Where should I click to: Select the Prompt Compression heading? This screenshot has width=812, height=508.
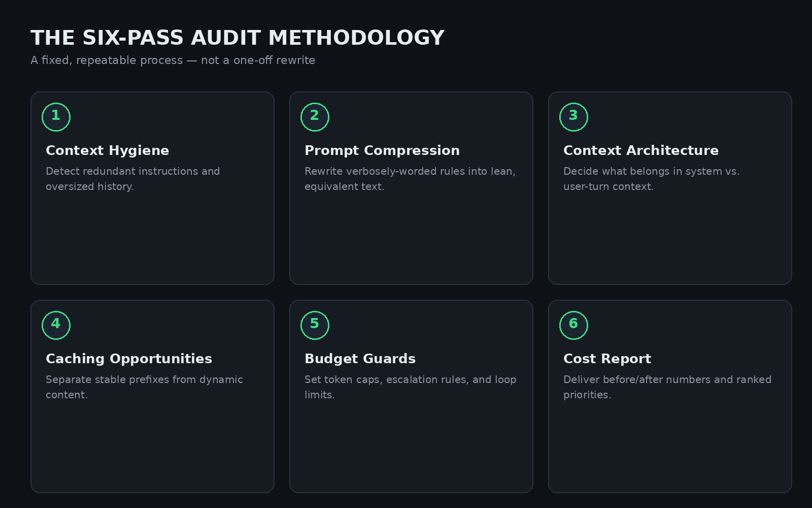[x=382, y=151]
